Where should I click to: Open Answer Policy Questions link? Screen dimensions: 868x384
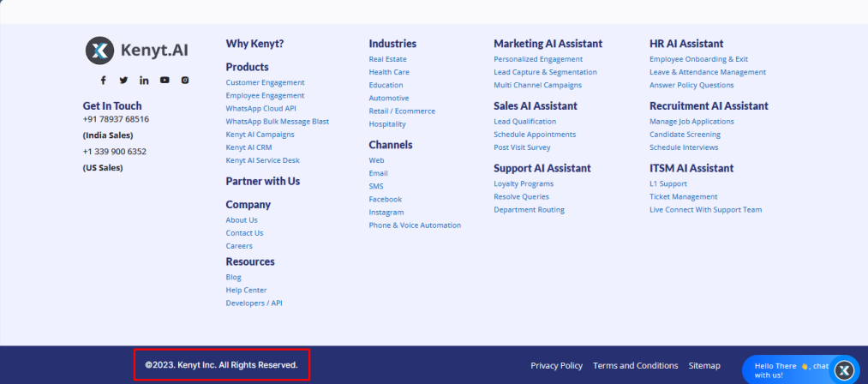[x=691, y=86]
